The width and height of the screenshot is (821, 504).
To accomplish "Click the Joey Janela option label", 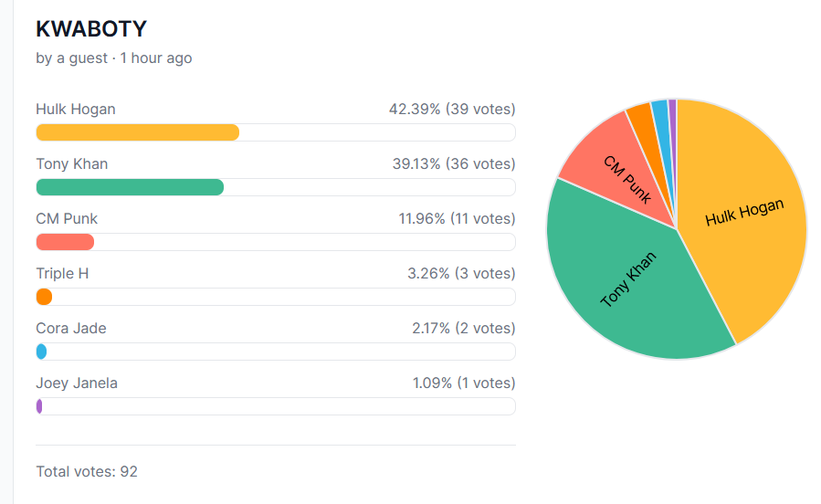I will [x=77, y=383].
